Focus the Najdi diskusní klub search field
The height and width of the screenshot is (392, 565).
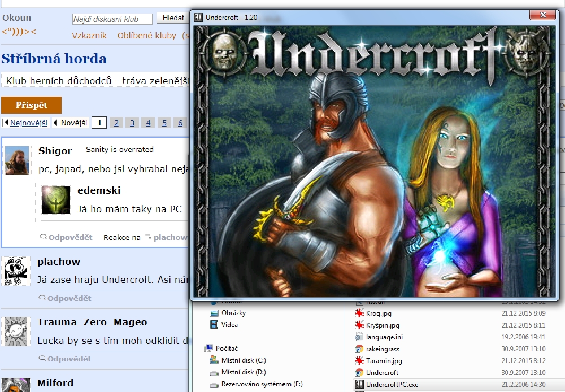[112, 19]
